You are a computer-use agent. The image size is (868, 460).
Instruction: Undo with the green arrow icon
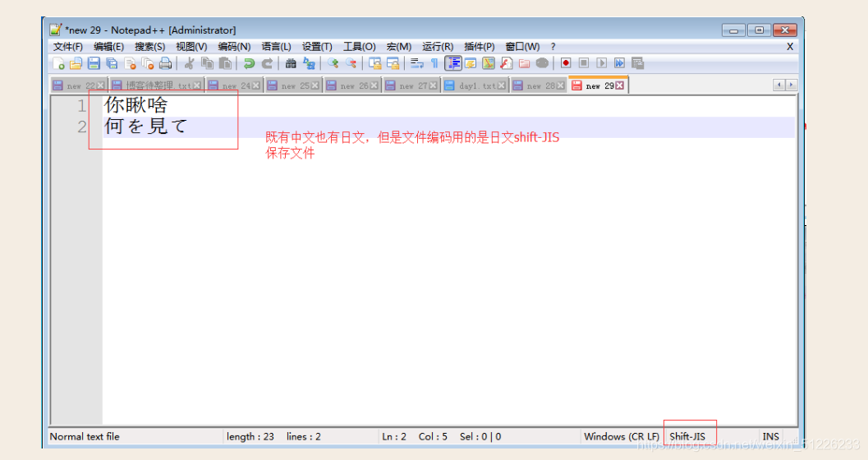(249, 63)
